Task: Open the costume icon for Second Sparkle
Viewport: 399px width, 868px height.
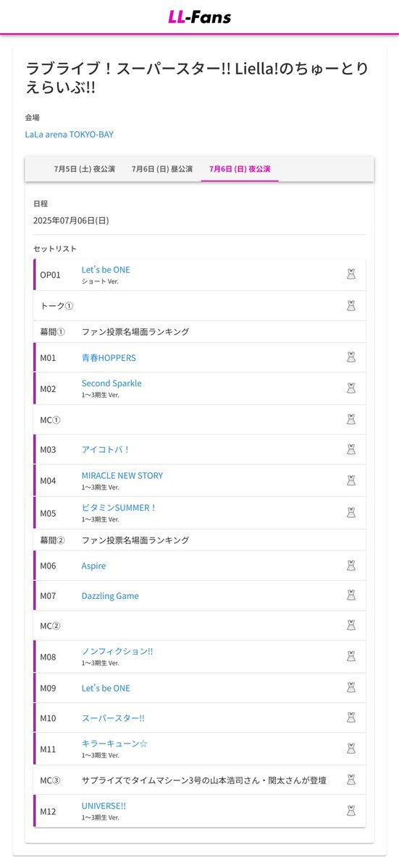Action: (x=351, y=388)
